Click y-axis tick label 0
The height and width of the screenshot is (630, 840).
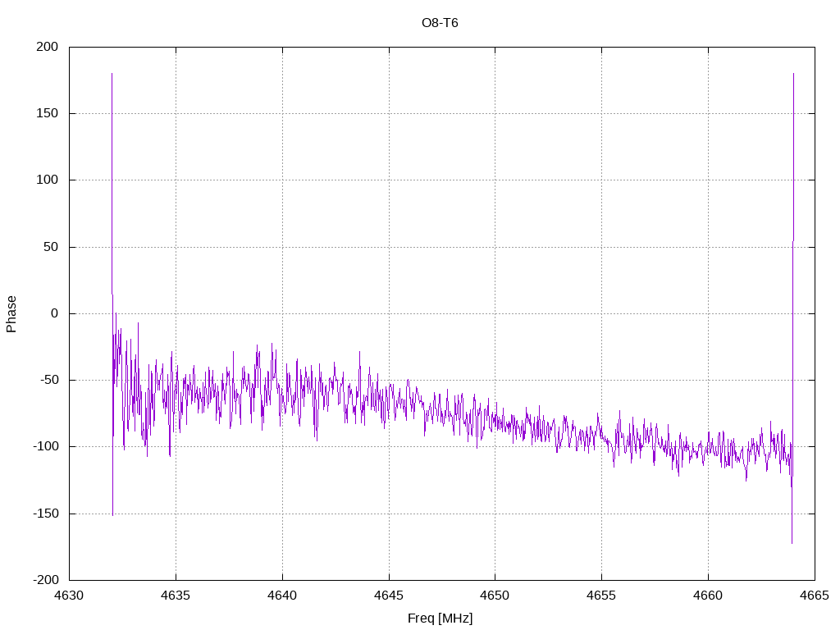coord(55,313)
